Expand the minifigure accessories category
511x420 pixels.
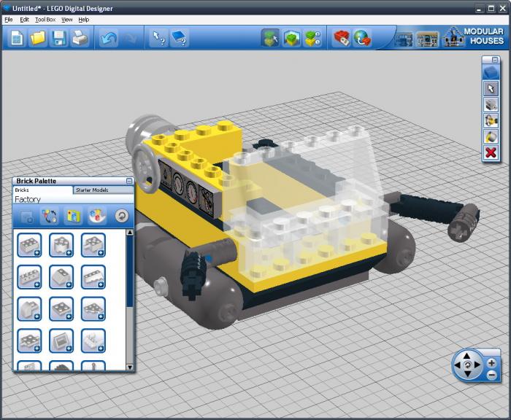[93, 341]
